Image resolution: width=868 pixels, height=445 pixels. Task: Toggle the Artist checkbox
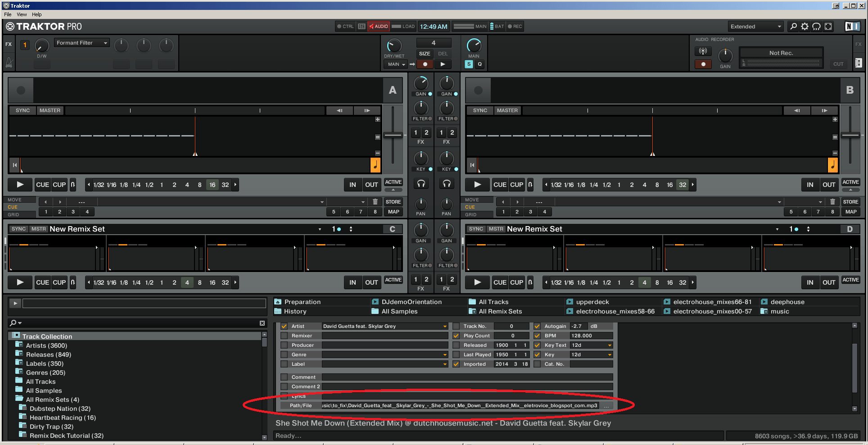click(x=284, y=326)
